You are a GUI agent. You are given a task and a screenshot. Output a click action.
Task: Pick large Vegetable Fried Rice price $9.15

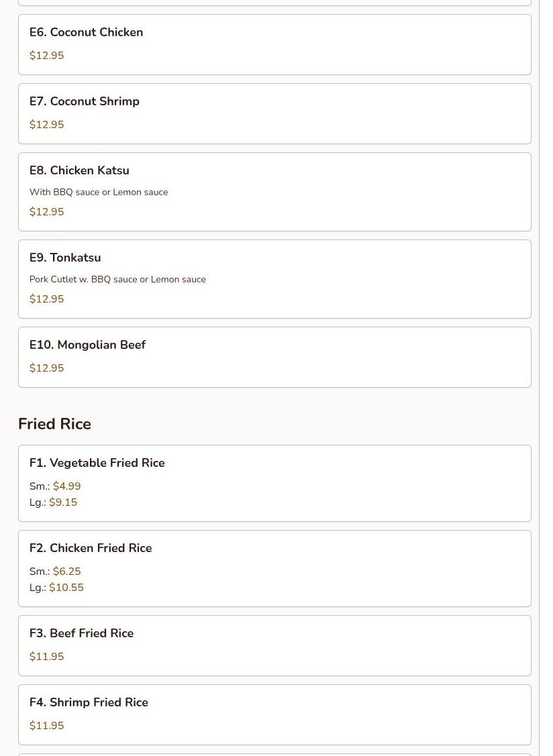[63, 502]
